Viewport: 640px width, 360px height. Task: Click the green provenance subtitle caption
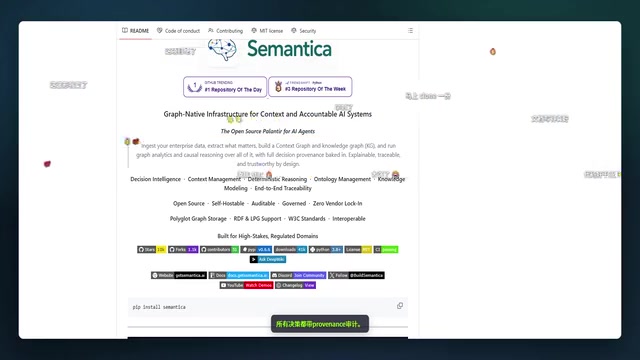click(x=320, y=324)
